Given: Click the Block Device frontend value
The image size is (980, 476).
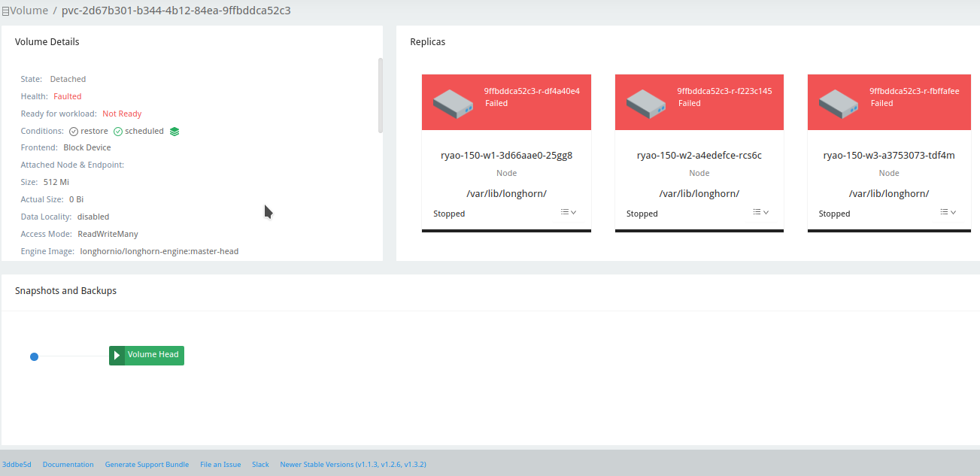Looking at the screenshot, I should click(87, 147).
